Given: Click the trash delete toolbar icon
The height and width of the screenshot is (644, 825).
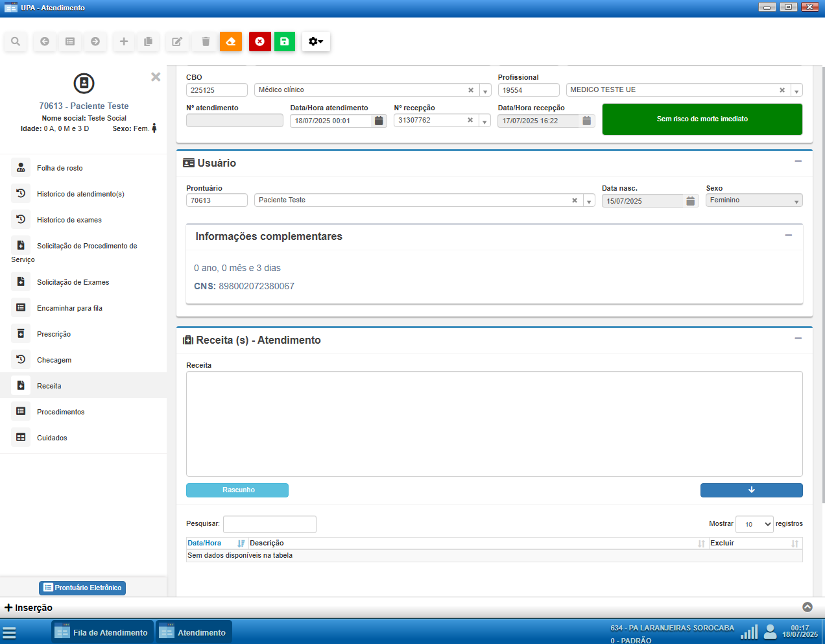Looking at the screenshot, I should click(x=206, y=42).
